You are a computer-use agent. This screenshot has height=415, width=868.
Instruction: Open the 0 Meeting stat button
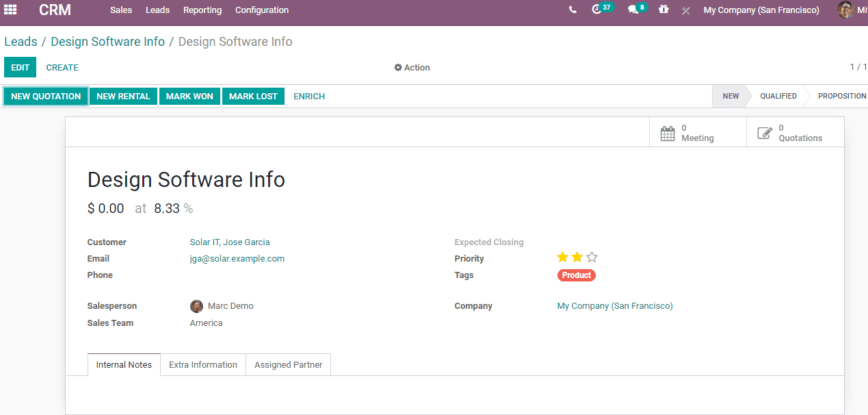click(698, 133)
